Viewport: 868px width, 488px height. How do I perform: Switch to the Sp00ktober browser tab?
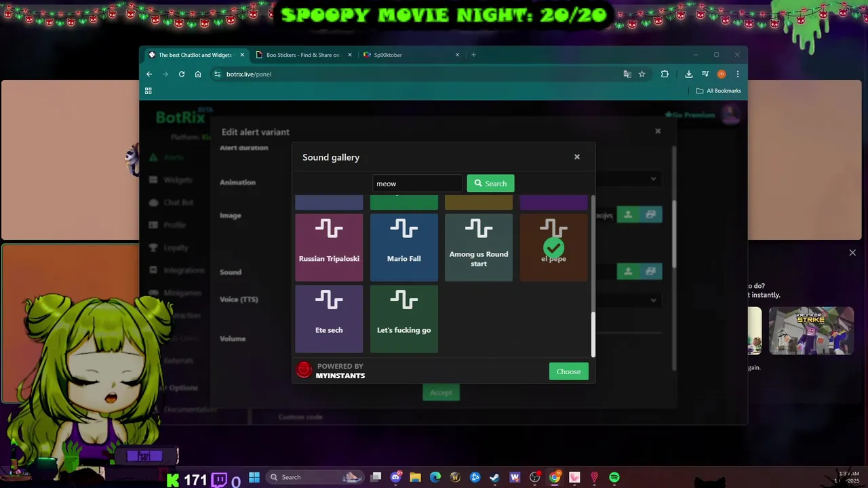coord(411,55)
